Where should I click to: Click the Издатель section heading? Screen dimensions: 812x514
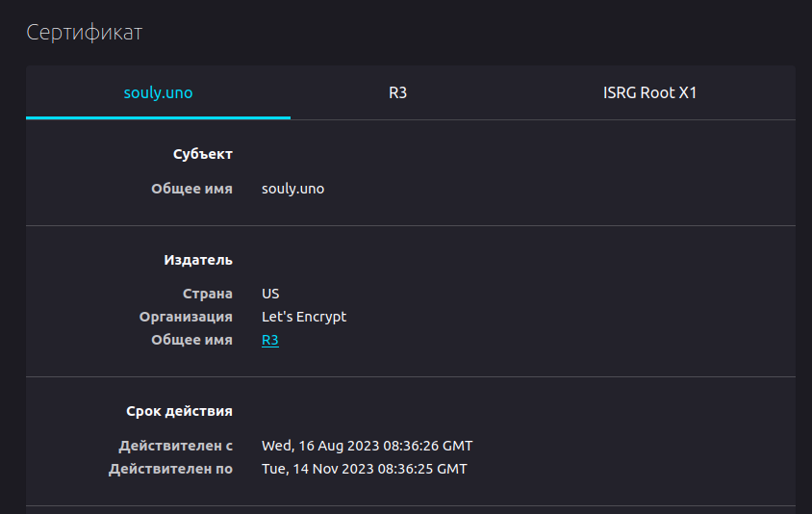(198, 260)
